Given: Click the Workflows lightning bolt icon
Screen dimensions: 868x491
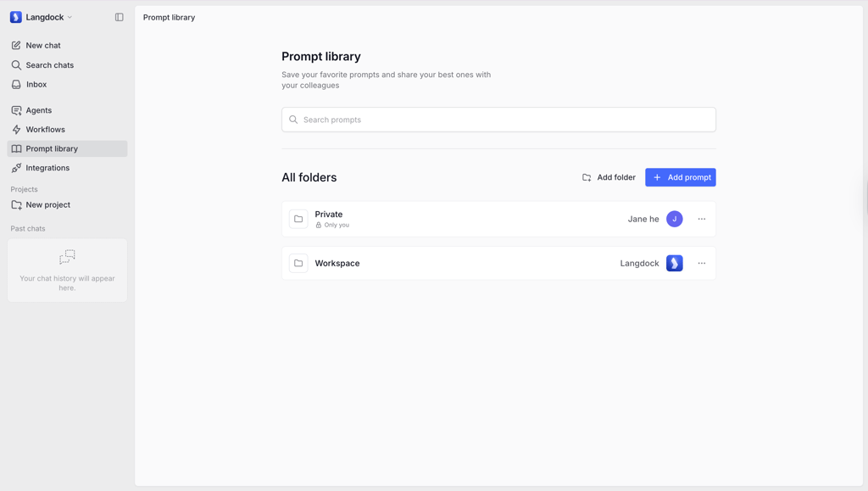Looking at the screenshot, I should [16, 130].
